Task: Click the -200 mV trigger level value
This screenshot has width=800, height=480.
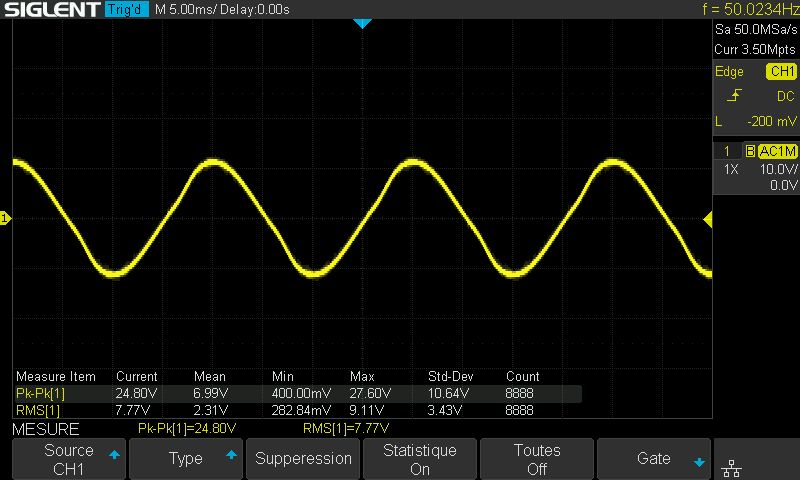Action: point(771,121)
